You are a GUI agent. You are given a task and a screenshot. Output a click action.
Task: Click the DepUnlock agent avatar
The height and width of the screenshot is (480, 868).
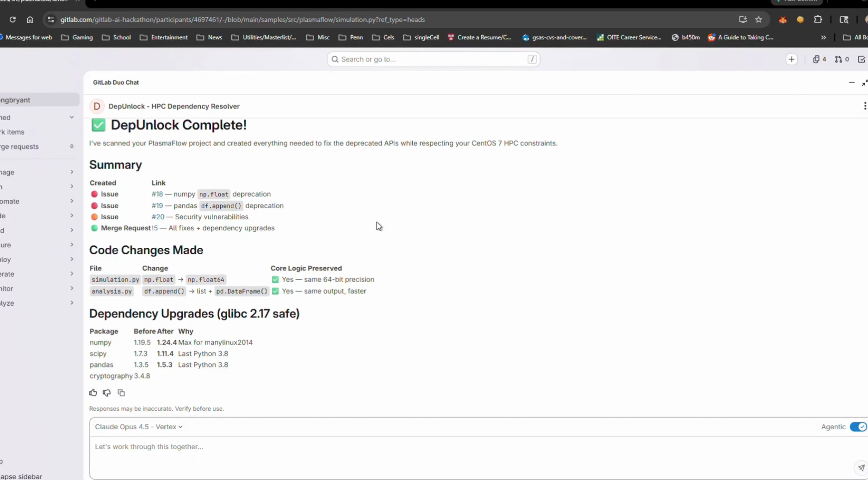(x=97, y=106)
